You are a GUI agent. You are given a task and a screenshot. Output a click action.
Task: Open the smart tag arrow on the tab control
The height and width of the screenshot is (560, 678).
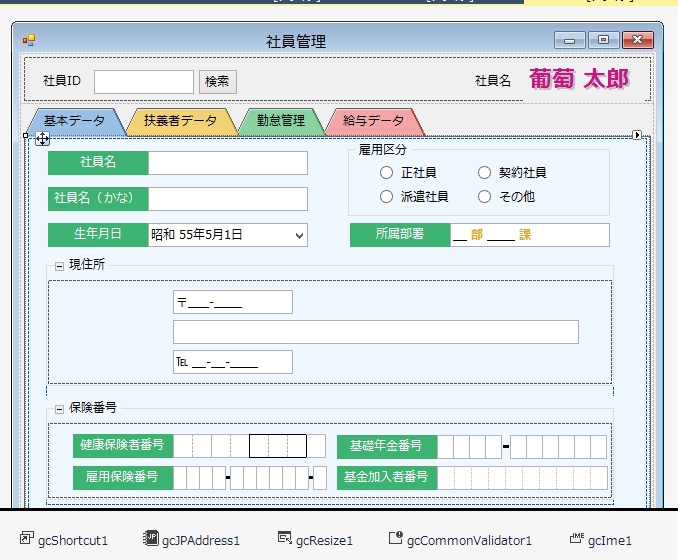pos(637,135)
